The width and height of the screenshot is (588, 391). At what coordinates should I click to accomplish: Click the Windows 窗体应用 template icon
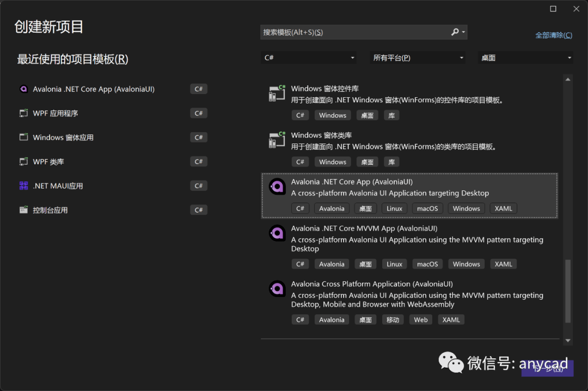click(x=24, y=137)
